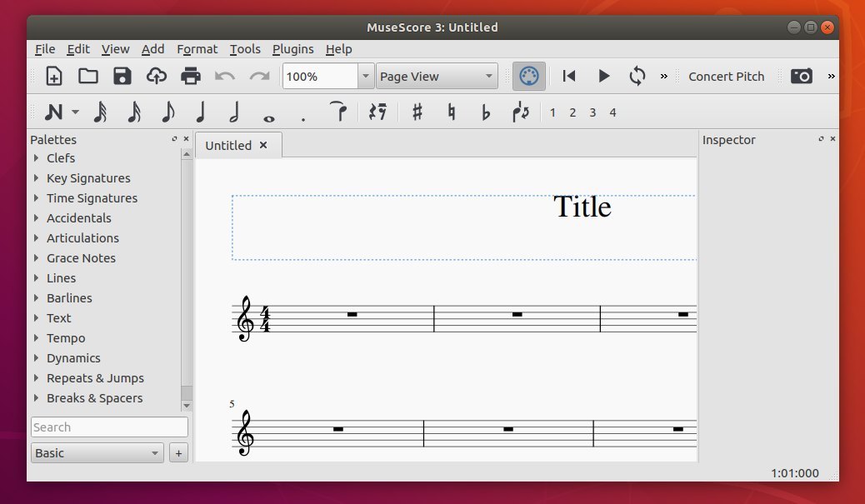Image resolution: width=865 pixels, height=504 pixels.
Task: Expand the Tempo palette
Action: [x=37, y=337]
